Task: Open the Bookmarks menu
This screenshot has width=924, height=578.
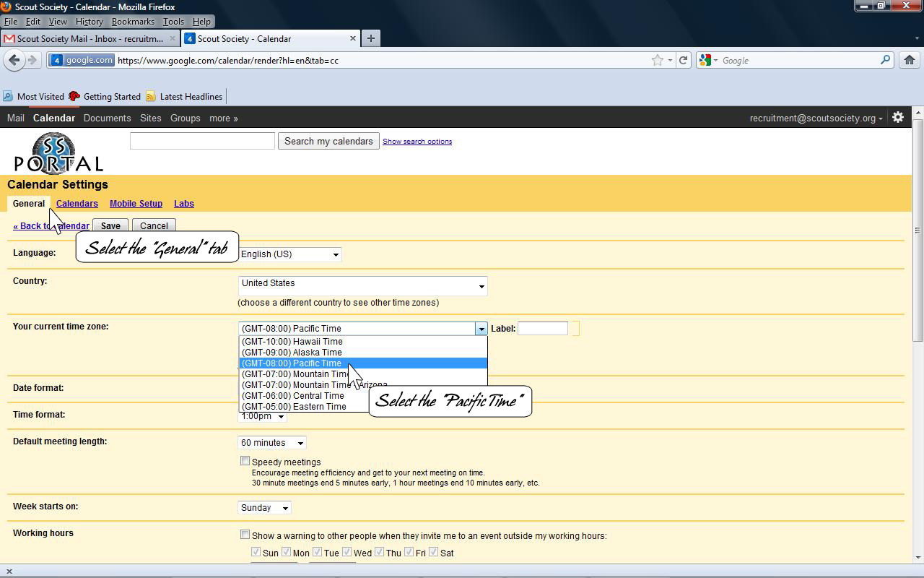Action: tap(133, 22)
